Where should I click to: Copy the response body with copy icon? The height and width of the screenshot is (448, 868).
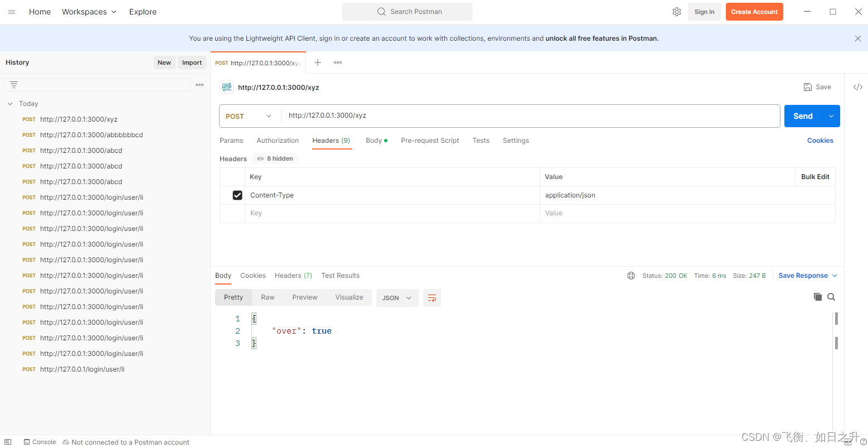[818, 297]
